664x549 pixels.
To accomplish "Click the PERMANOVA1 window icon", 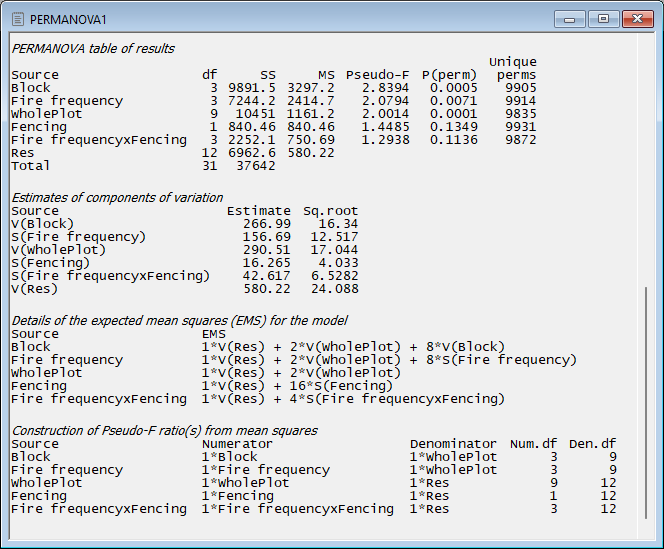I will point(17,19).
